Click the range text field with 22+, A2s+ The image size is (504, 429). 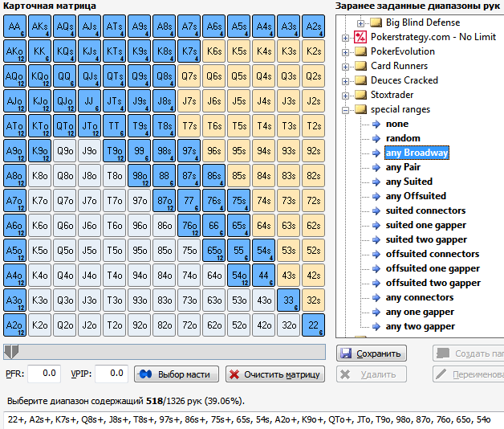coord(254,420)
